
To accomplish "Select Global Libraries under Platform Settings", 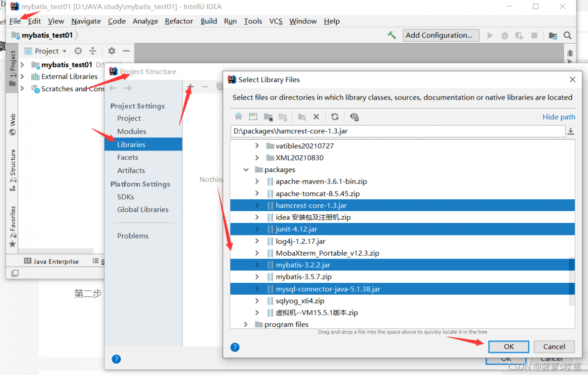I will click(143, 210).
